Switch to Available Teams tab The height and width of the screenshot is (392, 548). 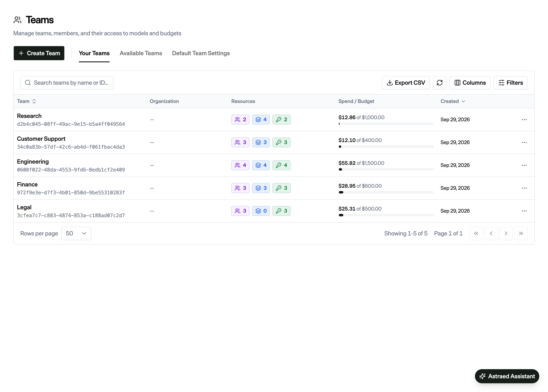tap(141, 53)
